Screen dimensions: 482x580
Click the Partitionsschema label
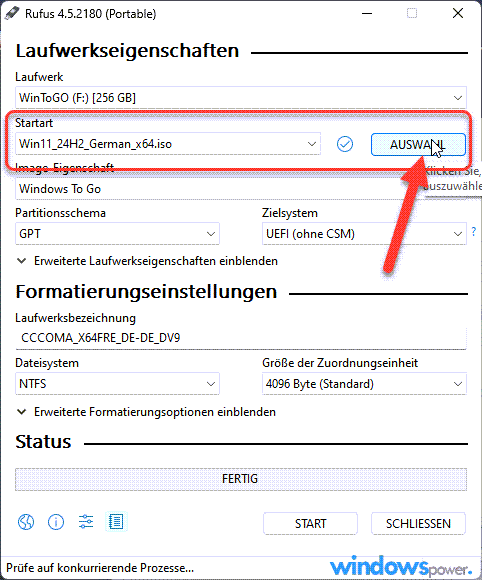(x=60, y=213)
